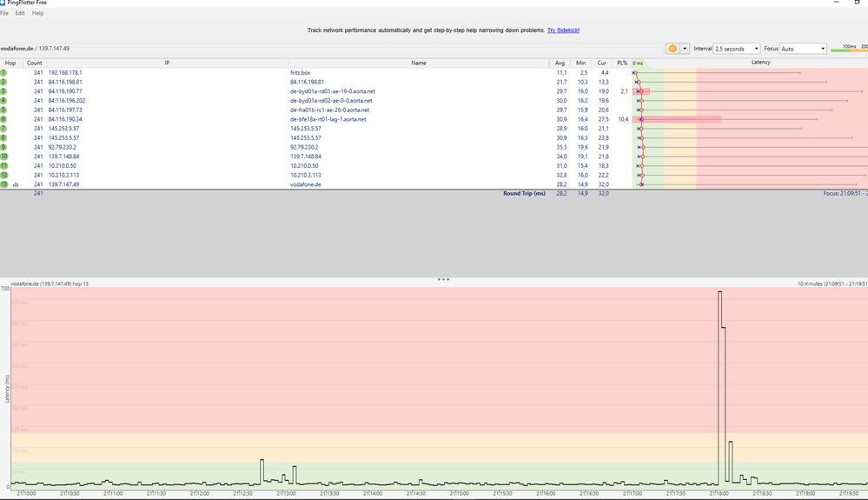Open the Help menu

click(37, 13)
